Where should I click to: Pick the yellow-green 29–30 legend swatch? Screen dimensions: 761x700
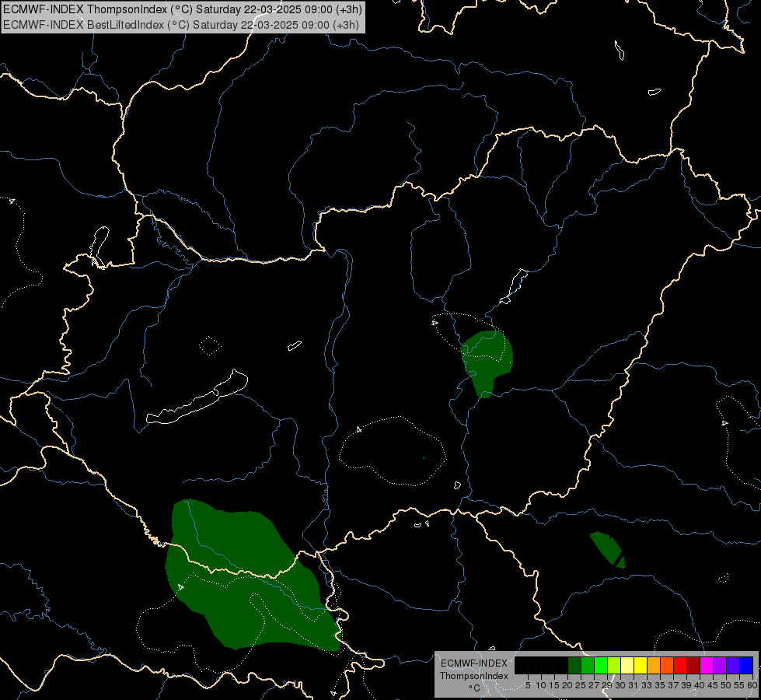(614, 665)
